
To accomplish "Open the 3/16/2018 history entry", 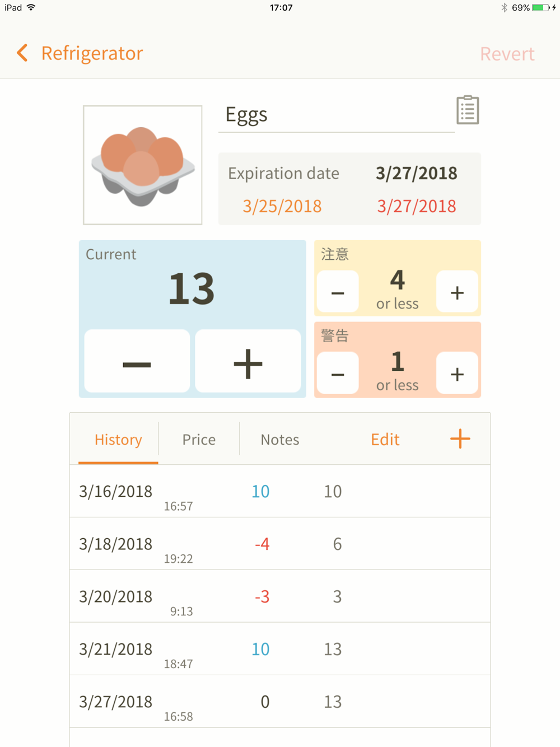I will [x=280, y=491].
